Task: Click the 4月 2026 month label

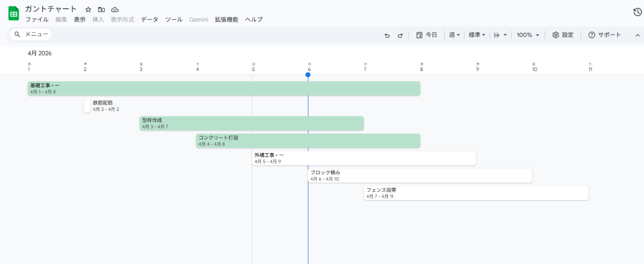Action: 40,53
